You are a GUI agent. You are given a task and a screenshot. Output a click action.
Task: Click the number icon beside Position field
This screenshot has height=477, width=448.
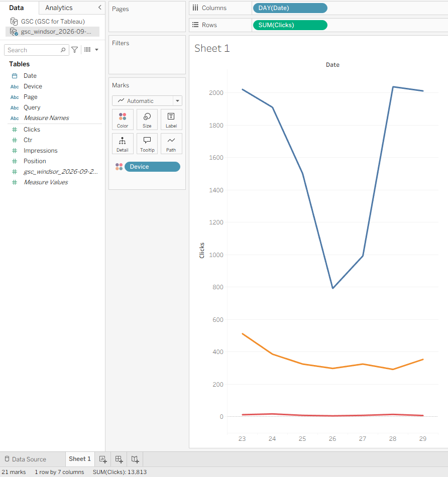(x=14, y=161)
